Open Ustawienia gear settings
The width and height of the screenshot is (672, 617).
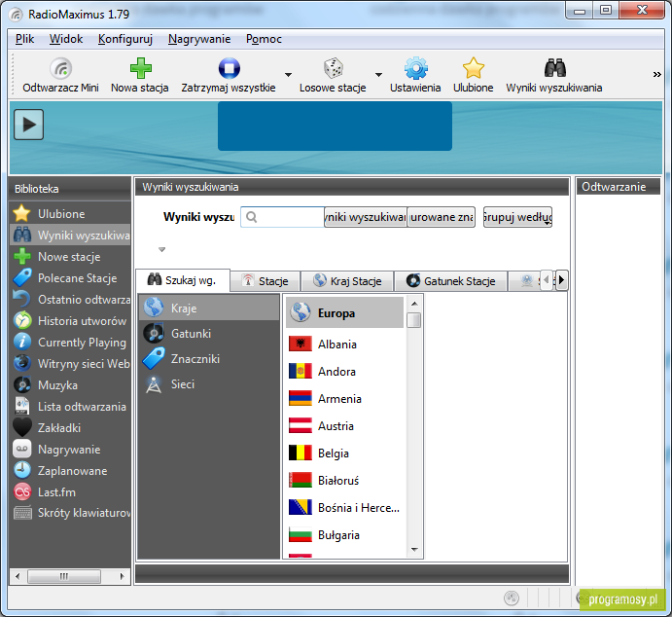(415, 76)
